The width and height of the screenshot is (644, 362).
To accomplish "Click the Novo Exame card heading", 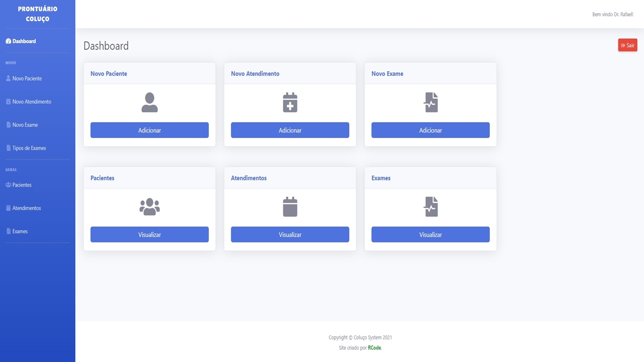I will [387, 74].
